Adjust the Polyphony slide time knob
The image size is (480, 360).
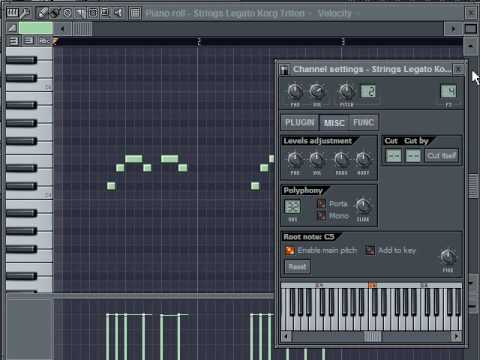(363, 206)
